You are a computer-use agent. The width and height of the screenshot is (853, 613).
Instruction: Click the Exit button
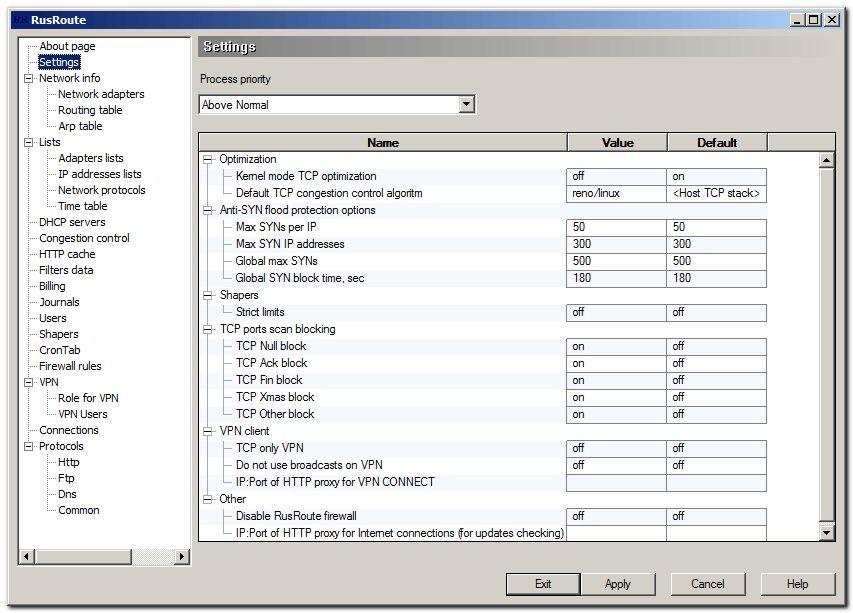point(543,584)
